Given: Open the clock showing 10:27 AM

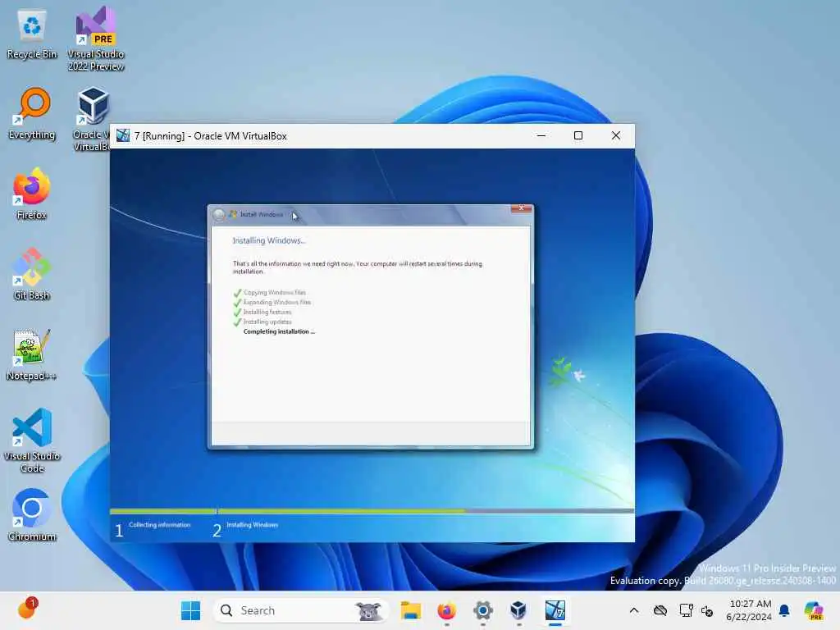Looking at the screenshot, I should pyautogui.click(x=750, y=610).
